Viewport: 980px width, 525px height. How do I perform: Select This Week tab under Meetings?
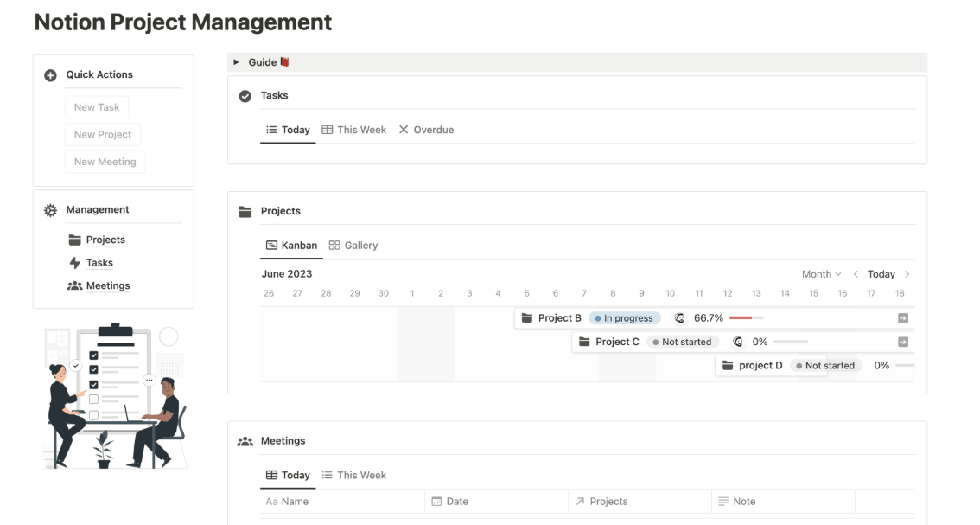coord(353,475)
